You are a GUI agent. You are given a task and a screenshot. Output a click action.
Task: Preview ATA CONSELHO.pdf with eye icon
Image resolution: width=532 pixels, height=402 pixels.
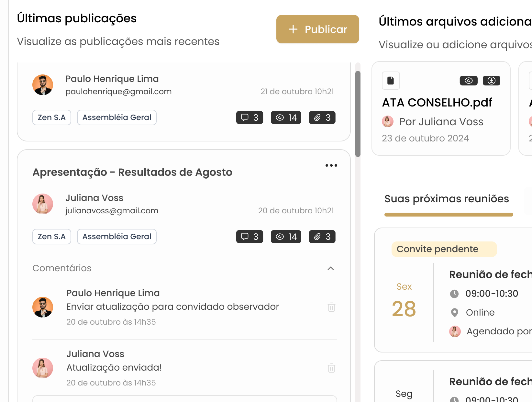point(468,81)
